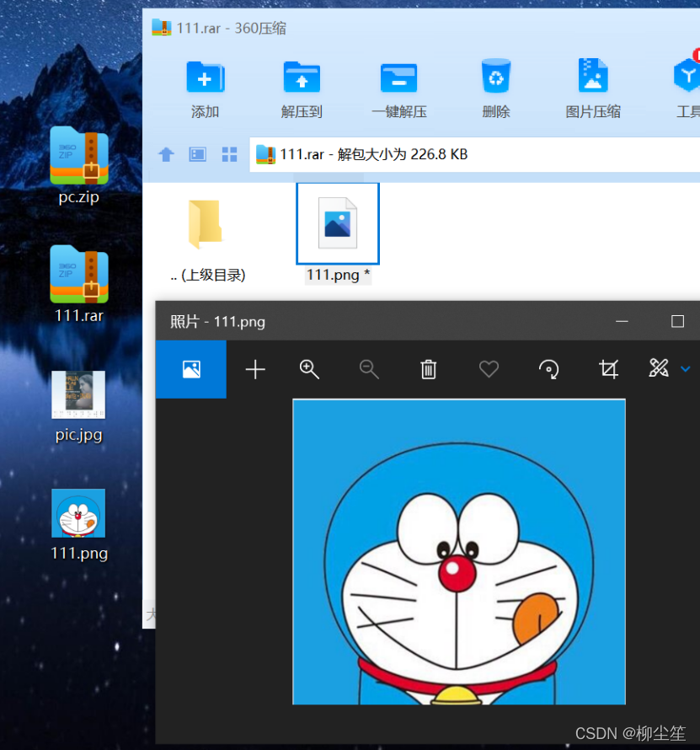
Task: Switch to large icon grid view
Action: [x=229, y=154]
